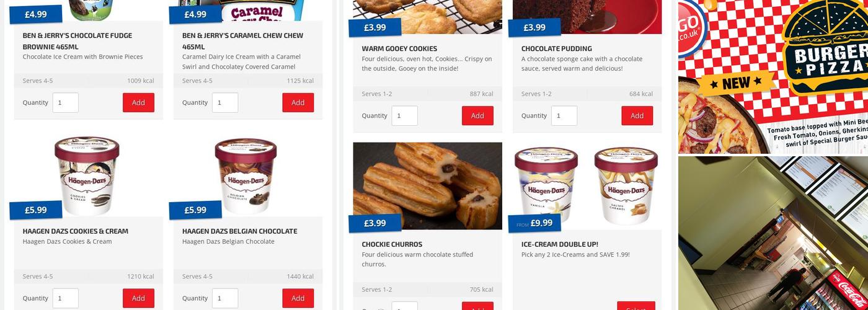Screen dimensions: 868x310
Task: Add Ben & Jerry's Chocolate Fudge Brownie
Action: tap(138, 103)
